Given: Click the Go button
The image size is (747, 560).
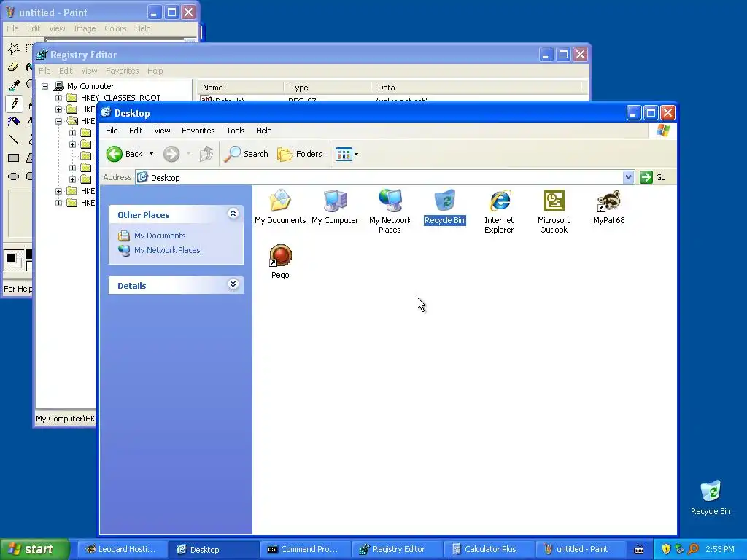Looking at the screenshot, I should tap(653, 177).
